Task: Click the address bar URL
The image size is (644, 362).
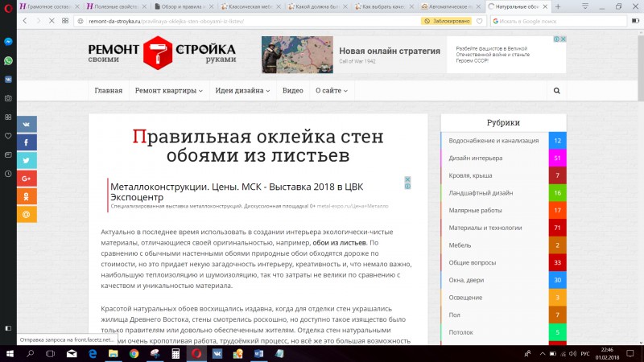Action: (166, 21)
